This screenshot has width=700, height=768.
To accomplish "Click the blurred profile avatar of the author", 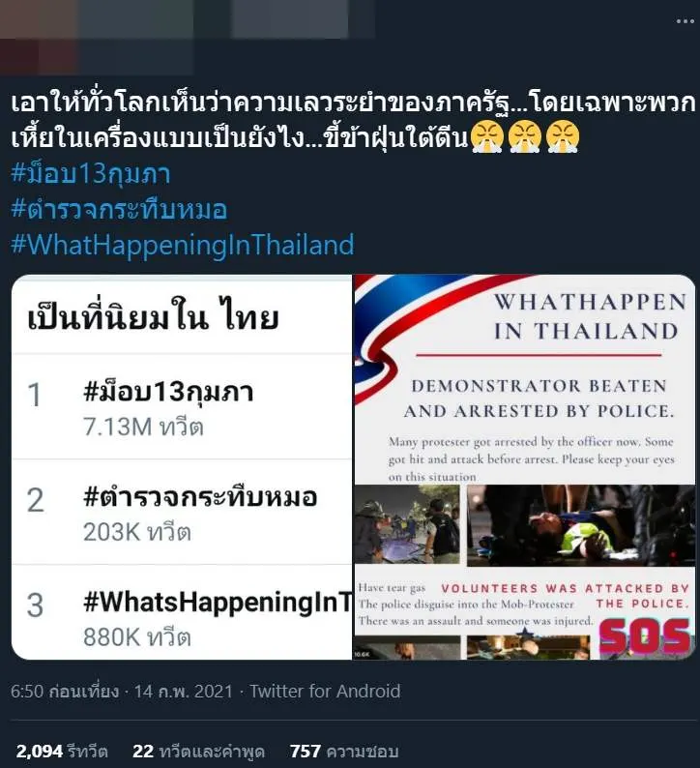I will [38, 37].
